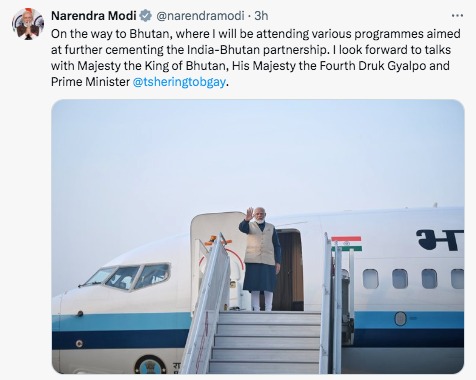Click the 3h timestamp of the post

tap(261, 16)
